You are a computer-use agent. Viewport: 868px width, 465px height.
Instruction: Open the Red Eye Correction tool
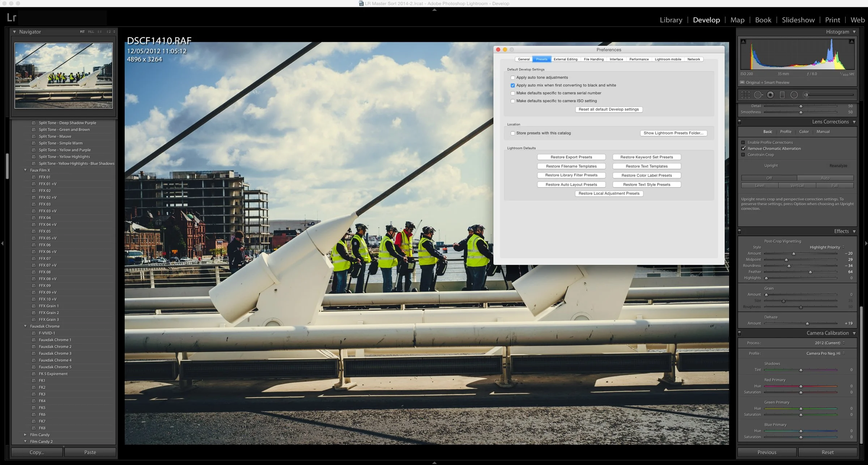(771, 95)
